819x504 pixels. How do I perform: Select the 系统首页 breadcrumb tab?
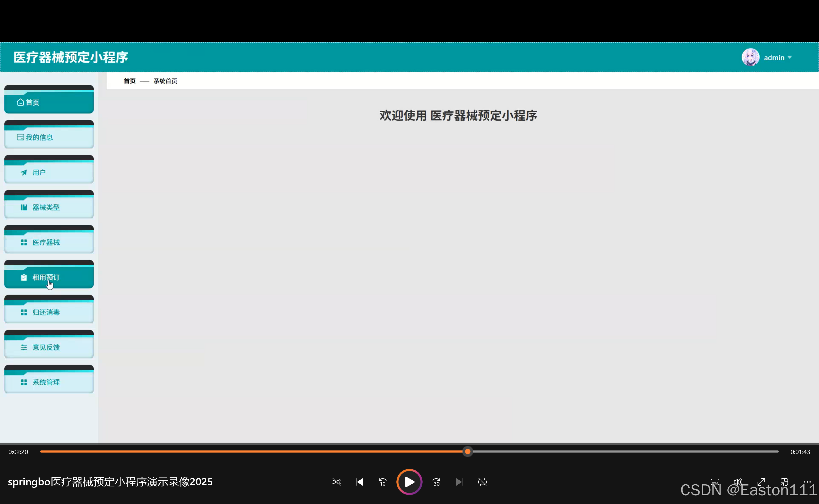(x=165, y=81)
